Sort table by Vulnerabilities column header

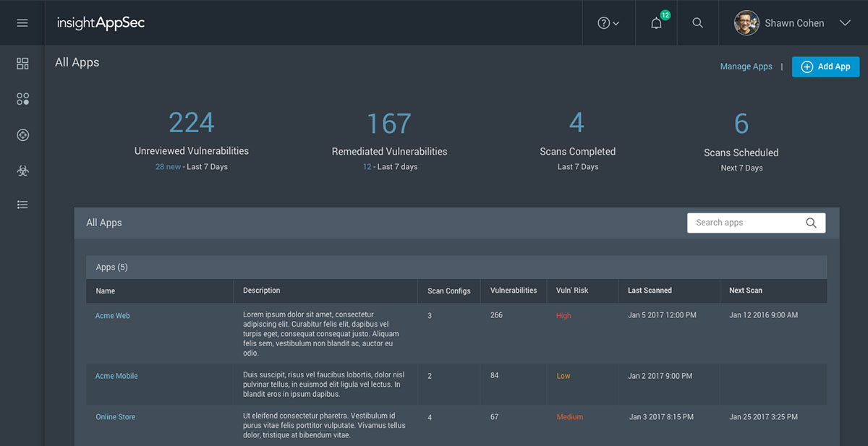coord(514,291)
